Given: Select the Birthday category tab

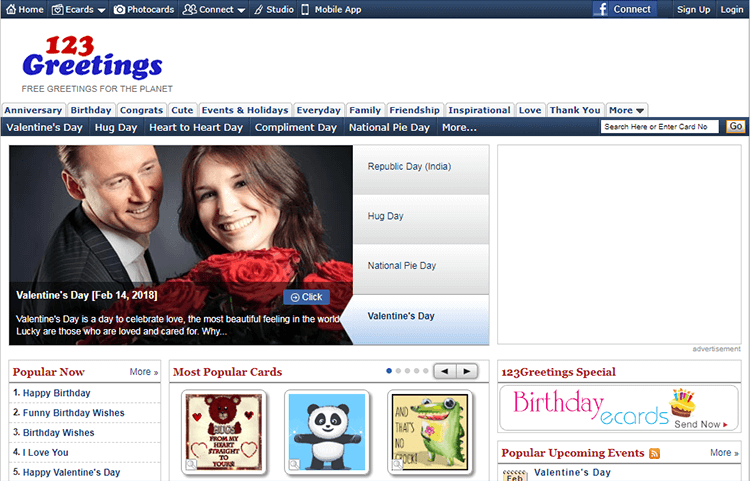Looking at the screenshot, I should [91, 110].
